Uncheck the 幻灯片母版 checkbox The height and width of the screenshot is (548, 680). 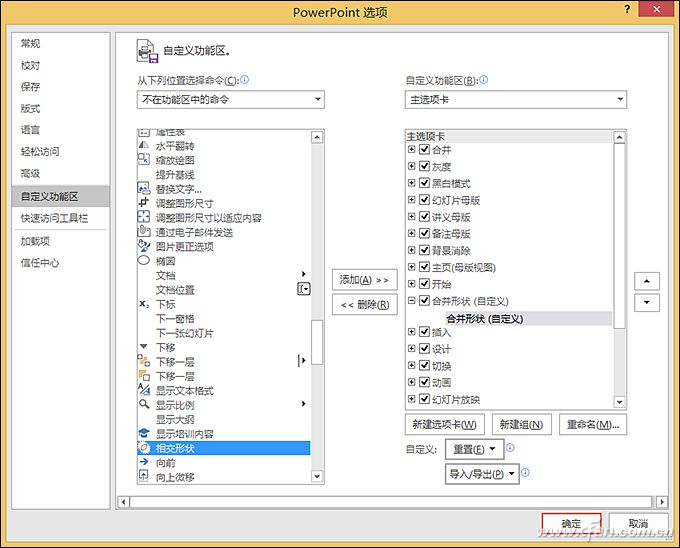click(x=425, y=199)
